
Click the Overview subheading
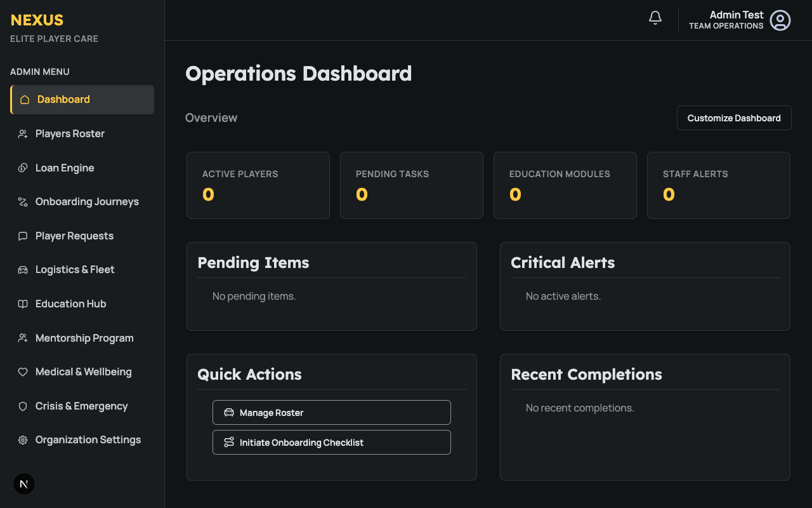pos(211,118)
